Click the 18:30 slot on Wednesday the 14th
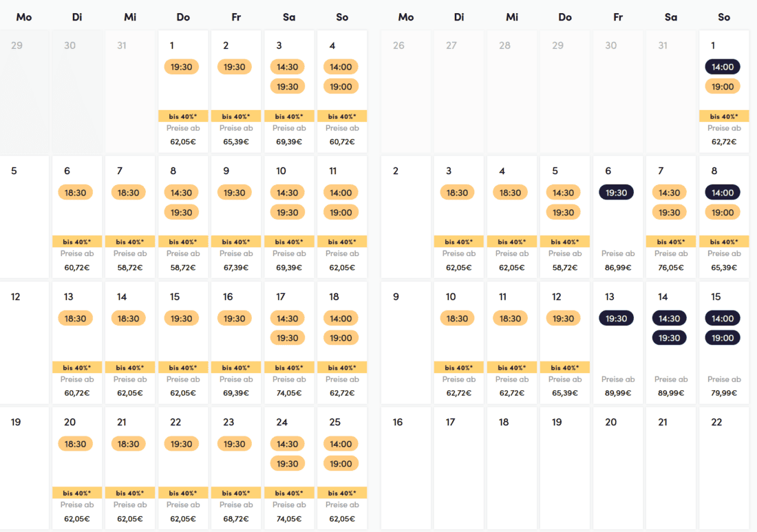Screen dimensions: 757x532 pyautogui.click(x=129, y=319)
